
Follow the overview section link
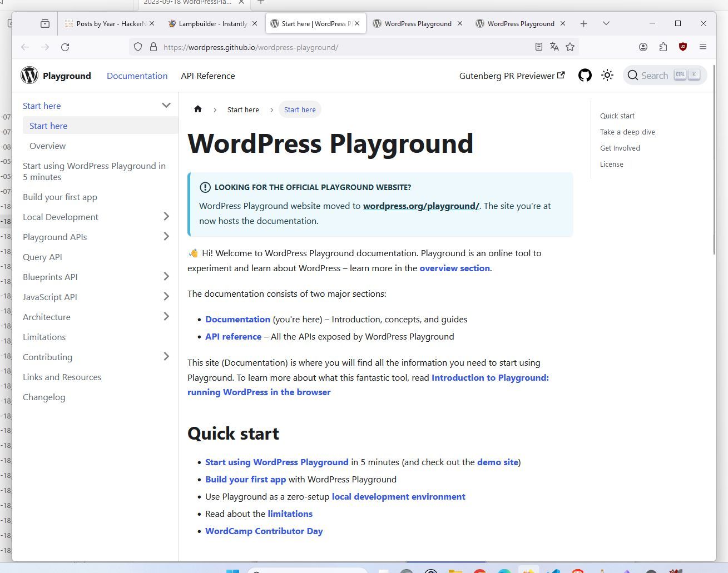[455, 268]
